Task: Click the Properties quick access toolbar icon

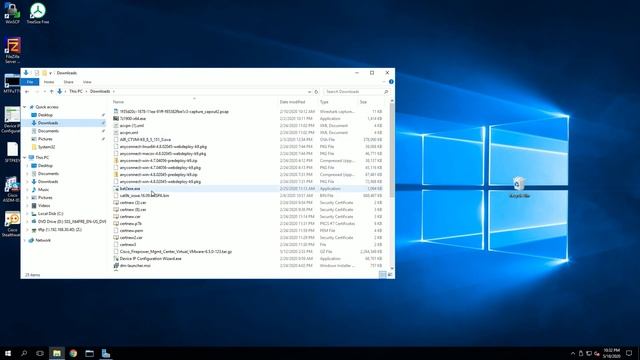Action: pyautogui.click(x=37, y=73)
